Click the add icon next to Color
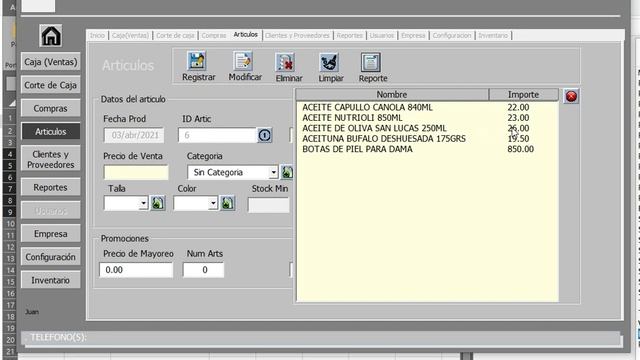This screenshot has height=360, width=640. point(228,203)
